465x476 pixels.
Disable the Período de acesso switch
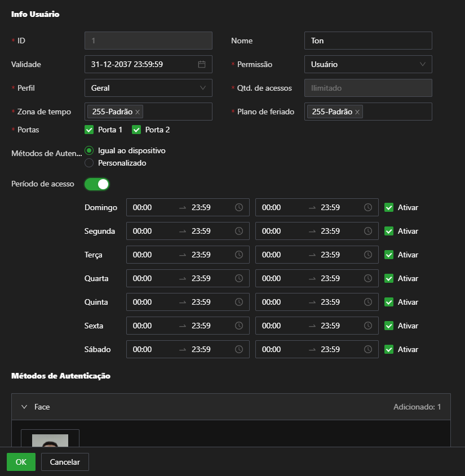(x=97, y=184)
